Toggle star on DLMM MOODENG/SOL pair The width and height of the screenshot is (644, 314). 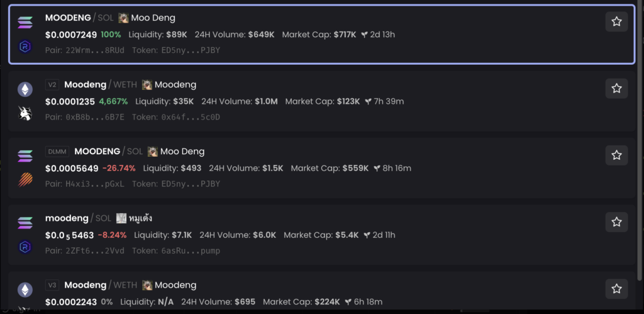(x=616, y=155)
